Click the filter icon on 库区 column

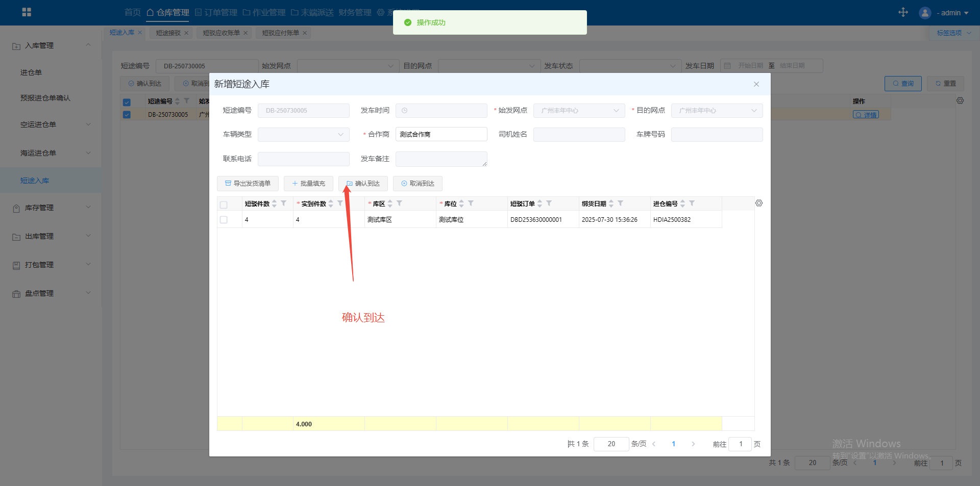pyautogui.click(x=400, y=203)
